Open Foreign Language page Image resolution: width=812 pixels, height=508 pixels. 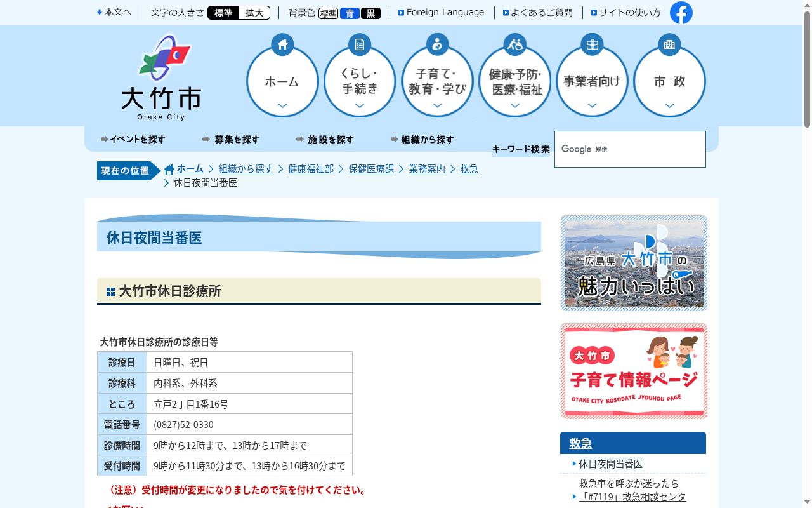point(441,12)
